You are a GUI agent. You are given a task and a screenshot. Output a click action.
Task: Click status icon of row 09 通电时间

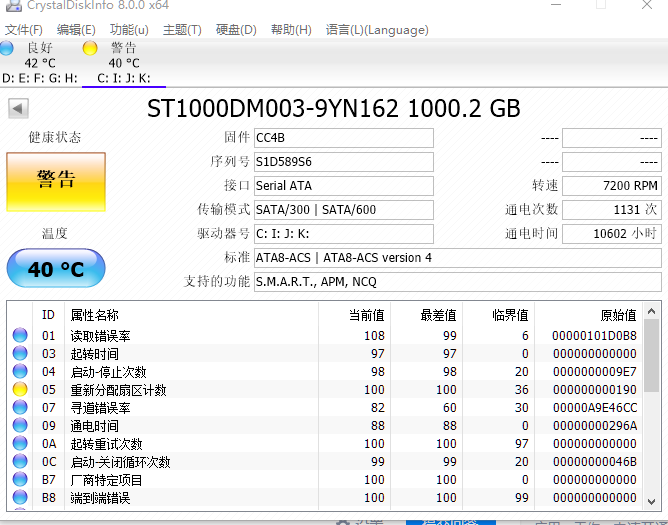20,425
